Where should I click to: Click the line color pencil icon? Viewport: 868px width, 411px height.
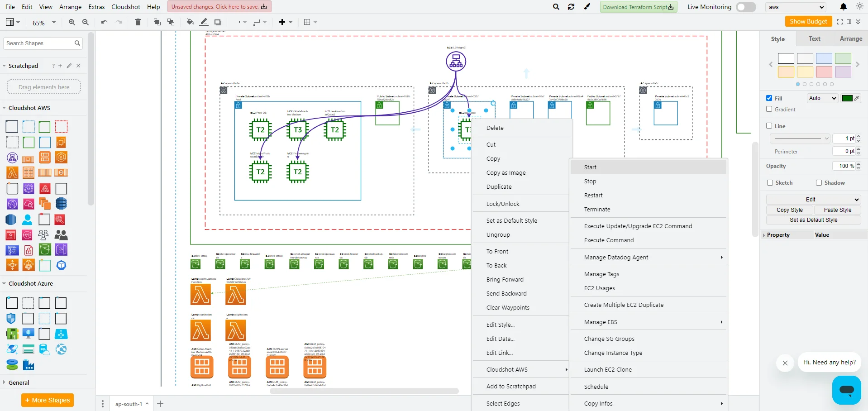point(204,22)
